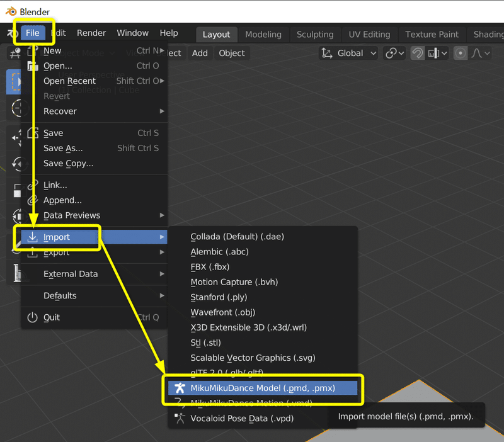
Task: Toggle proportional editing
Action: [x=461, y=53]
